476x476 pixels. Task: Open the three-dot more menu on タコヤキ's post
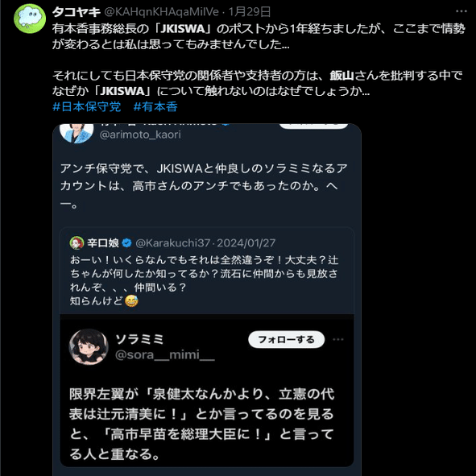coord(462,11)
